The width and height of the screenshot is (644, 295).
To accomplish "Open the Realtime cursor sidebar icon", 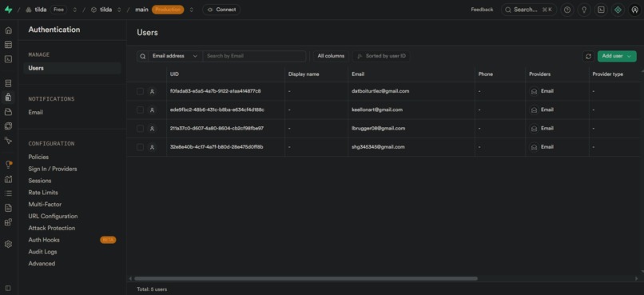I will [8, 141].
